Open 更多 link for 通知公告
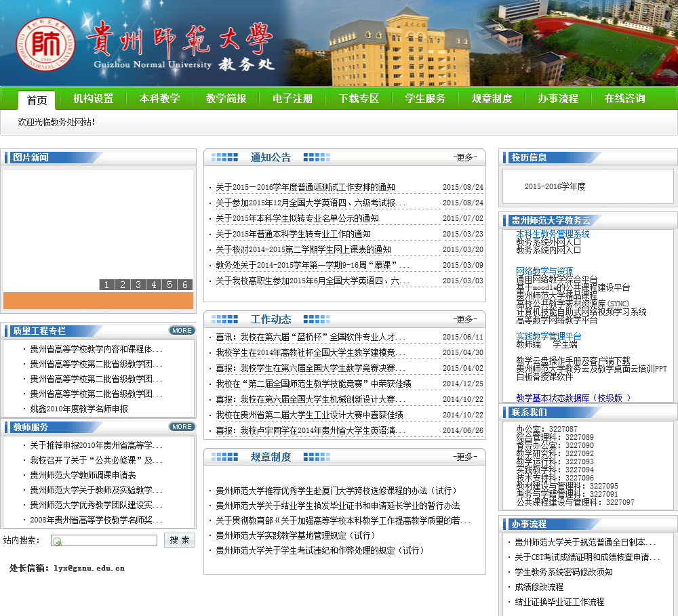Screen dimensions: 678x616 [465, 157]
